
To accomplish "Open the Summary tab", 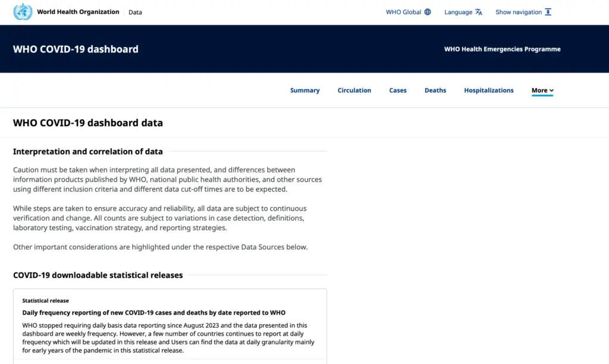I will point(305,90).
